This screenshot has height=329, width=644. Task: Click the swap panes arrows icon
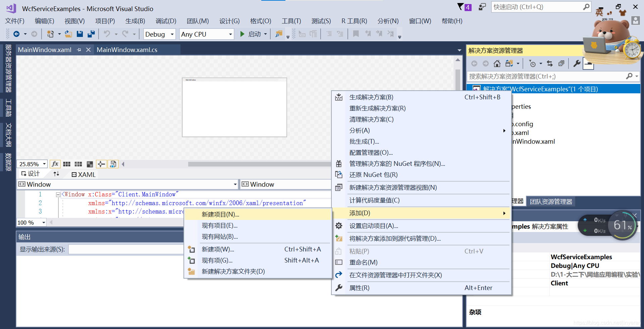click(x=56, y=174)
